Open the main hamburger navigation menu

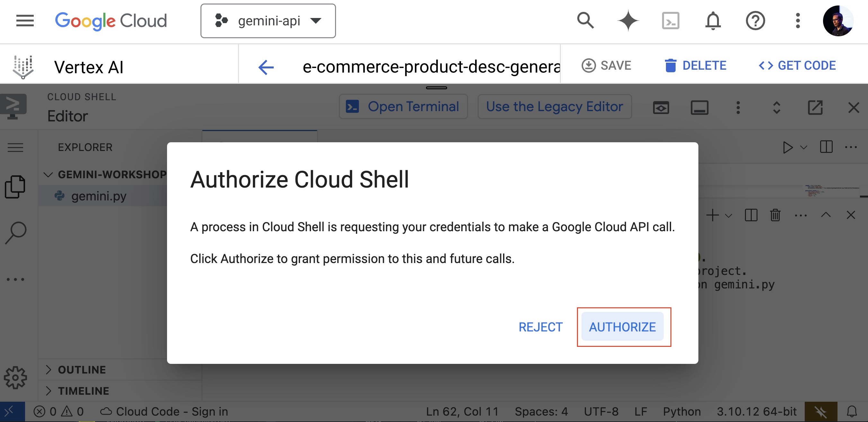(25, 21)
